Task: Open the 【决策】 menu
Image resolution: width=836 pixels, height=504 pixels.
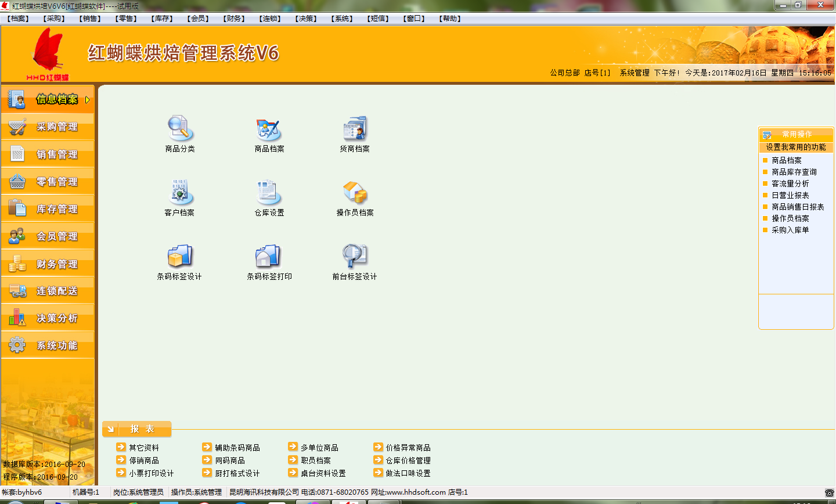Action: coord(307,19)
